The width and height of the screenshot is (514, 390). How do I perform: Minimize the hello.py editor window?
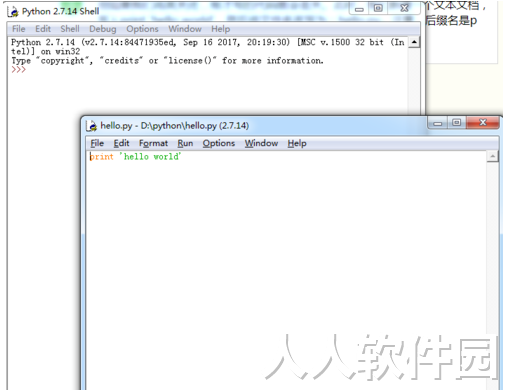click(x=438, y=123)
